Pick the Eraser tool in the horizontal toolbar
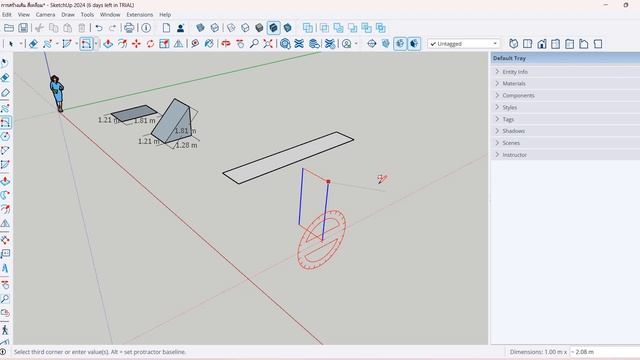The width and height of the screenshot is (640, 360). click(33, 44)
